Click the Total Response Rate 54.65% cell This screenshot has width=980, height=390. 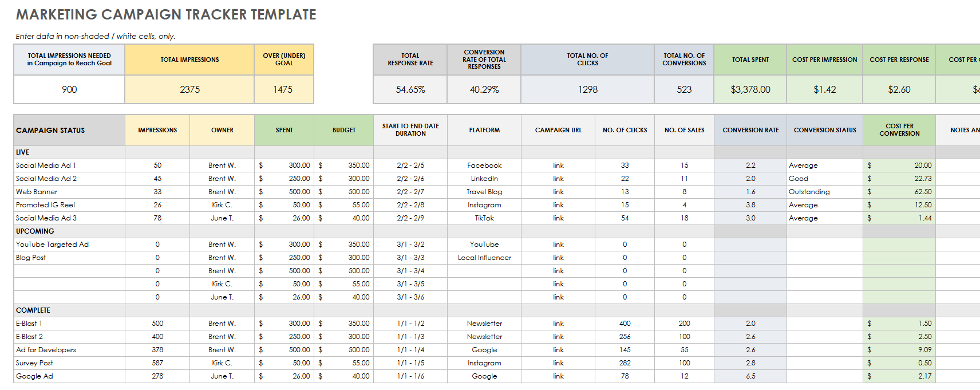point(410,90)
